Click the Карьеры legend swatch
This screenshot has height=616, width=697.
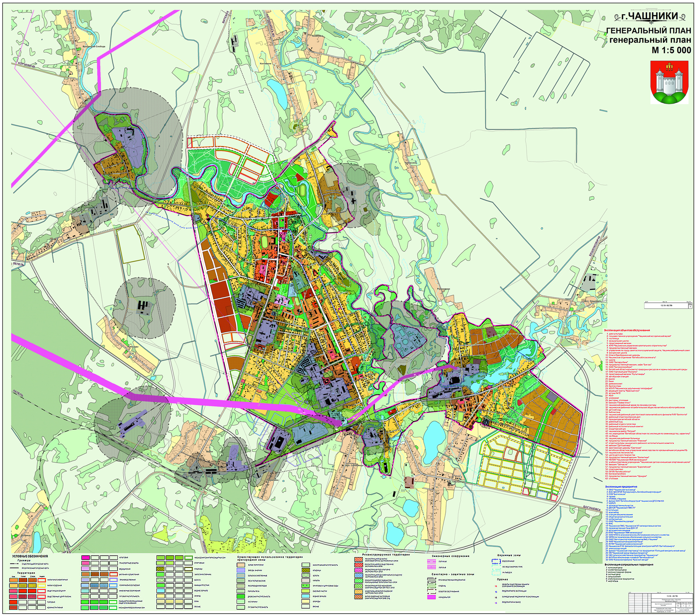click(306, 581)
